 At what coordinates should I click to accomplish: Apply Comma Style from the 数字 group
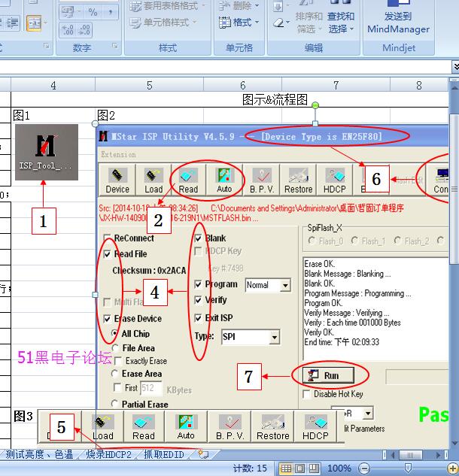(110, 12)
